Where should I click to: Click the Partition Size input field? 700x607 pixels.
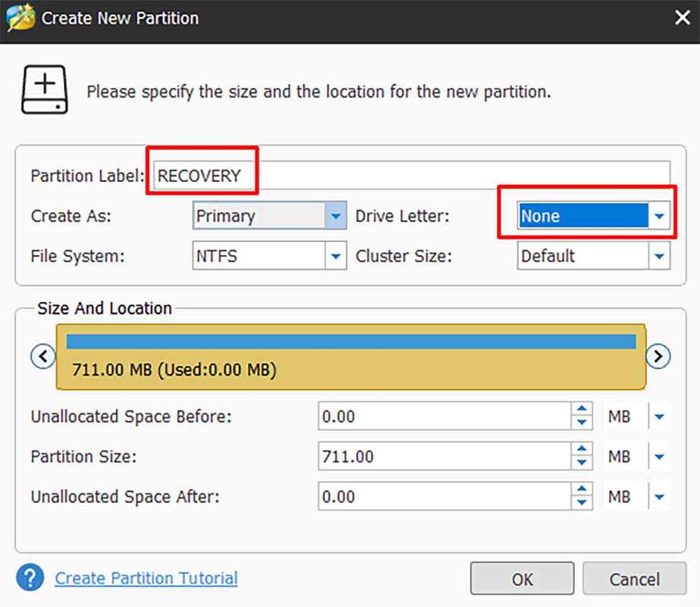pos(444,457)
